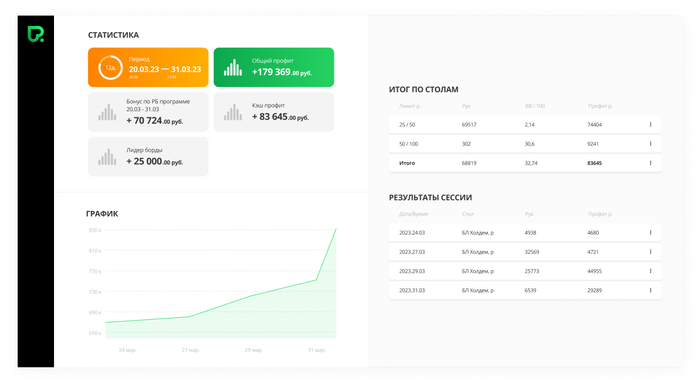Screen dimensions: 700x387
Task: Click the Дата/Время column header
Action: 413,214
